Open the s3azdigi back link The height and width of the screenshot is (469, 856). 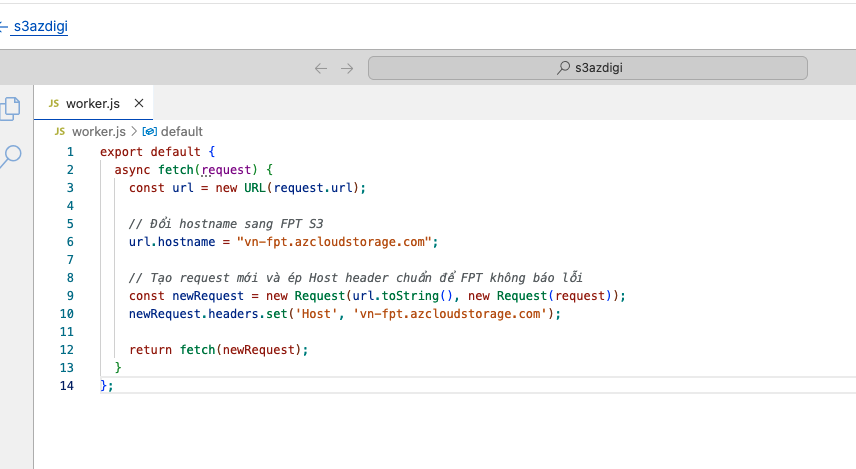(40, 27)
